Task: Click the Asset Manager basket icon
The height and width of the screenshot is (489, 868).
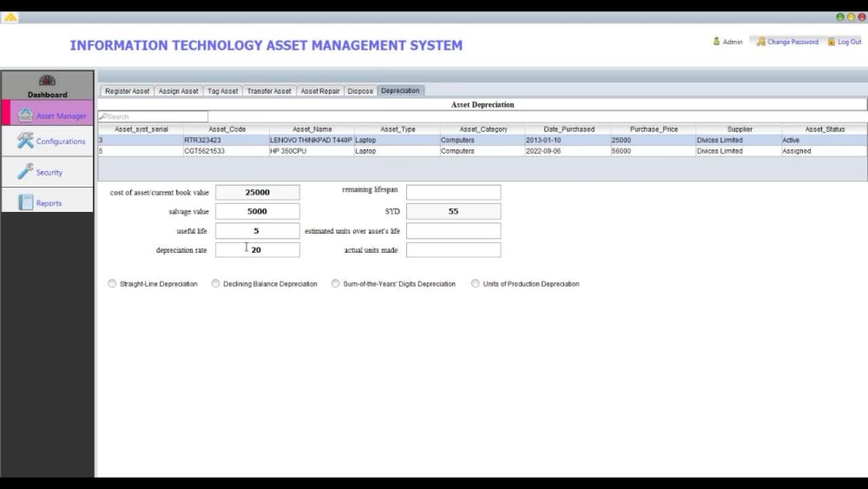Action: [x=25, y=115]
